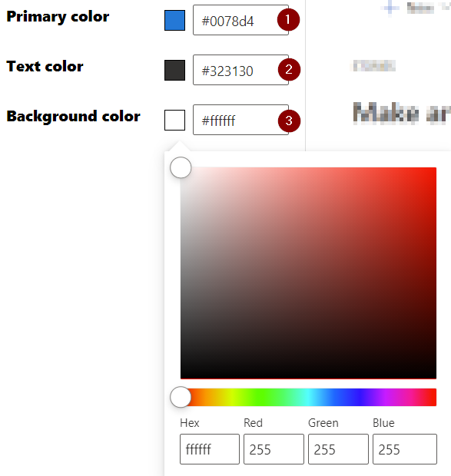Viewport: 451px width, 476px height.
Task: Edit the Text color hex field #323130
Action: (x=240, y=70)
